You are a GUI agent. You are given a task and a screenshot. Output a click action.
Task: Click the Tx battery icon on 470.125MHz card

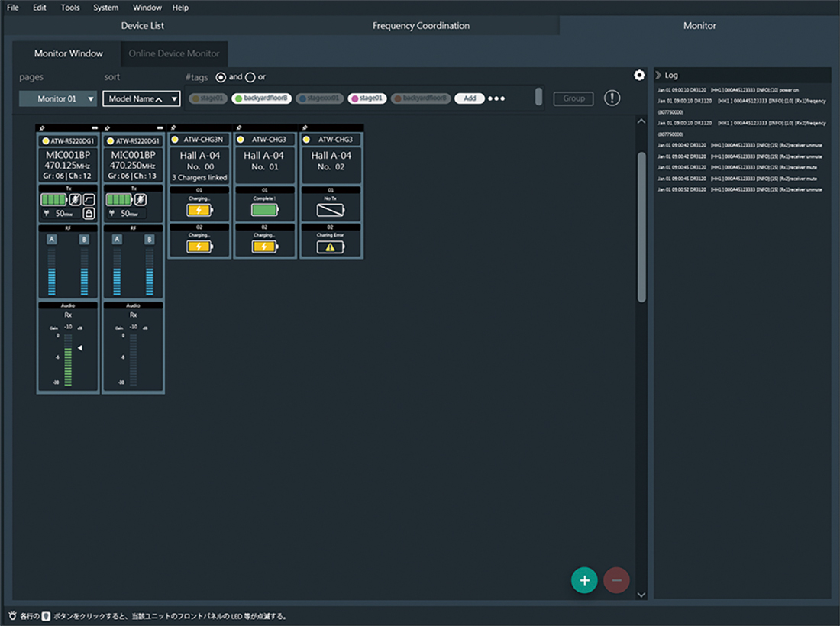click(53, 200)
